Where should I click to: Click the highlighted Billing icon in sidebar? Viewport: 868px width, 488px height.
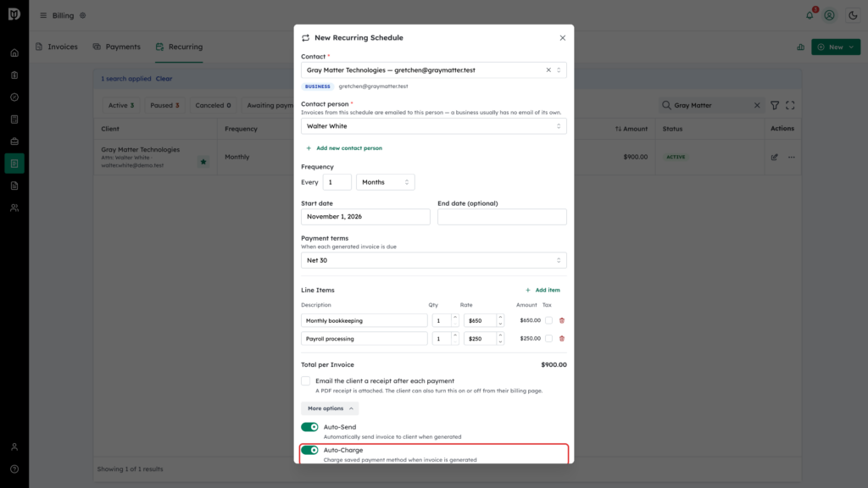[x=14, y=164]
